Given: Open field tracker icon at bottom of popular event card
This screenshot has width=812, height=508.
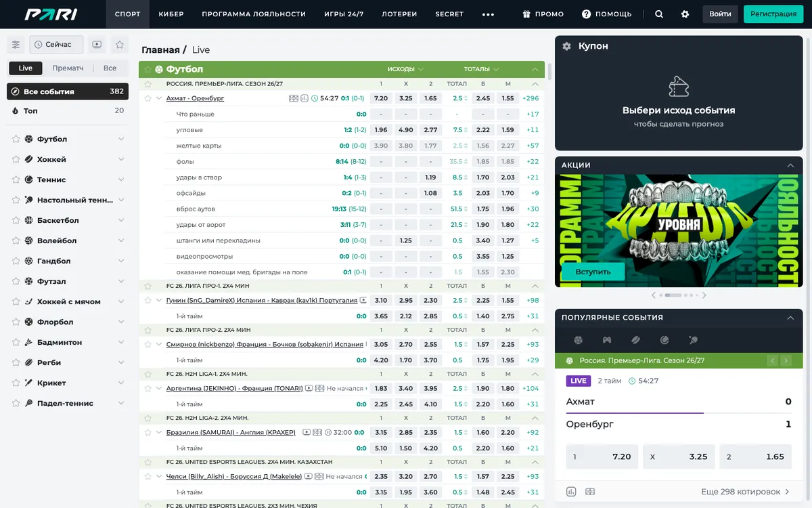Looking at the screenshot, I should pos(589,492).
